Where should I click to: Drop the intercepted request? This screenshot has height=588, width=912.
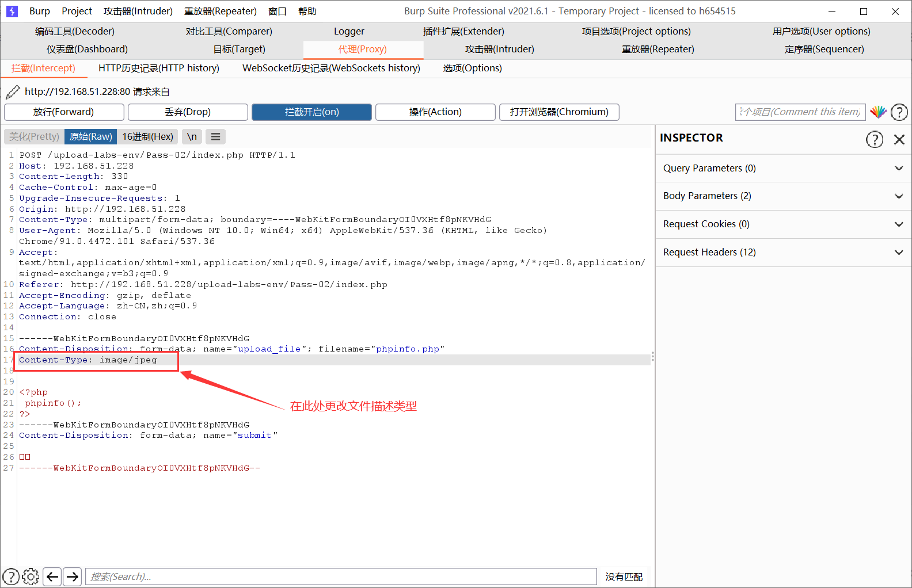[x=188, y=112]
